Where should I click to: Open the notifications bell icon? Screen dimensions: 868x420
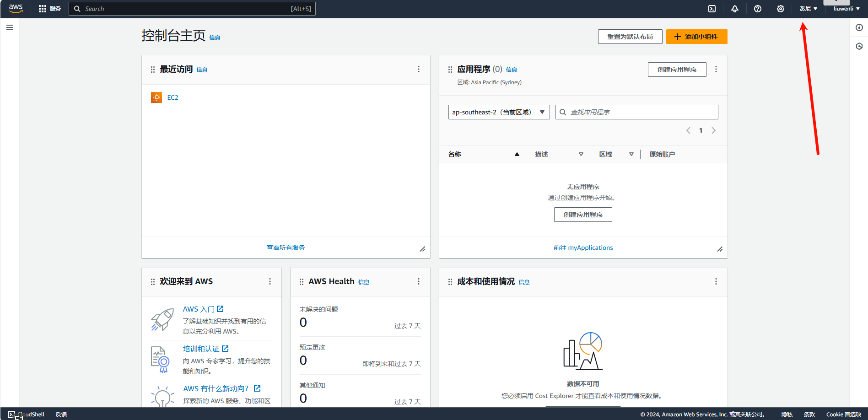coord(735,9)
